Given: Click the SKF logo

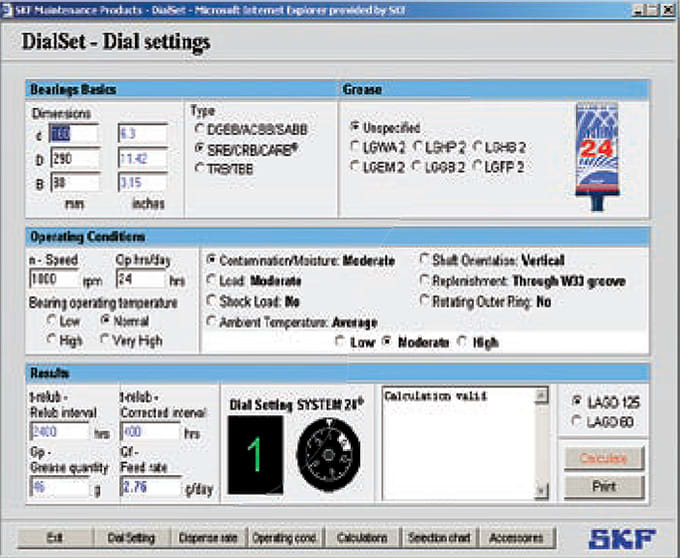Looking at the screenshot, I should pyautogui.click(x=622, y=538).
